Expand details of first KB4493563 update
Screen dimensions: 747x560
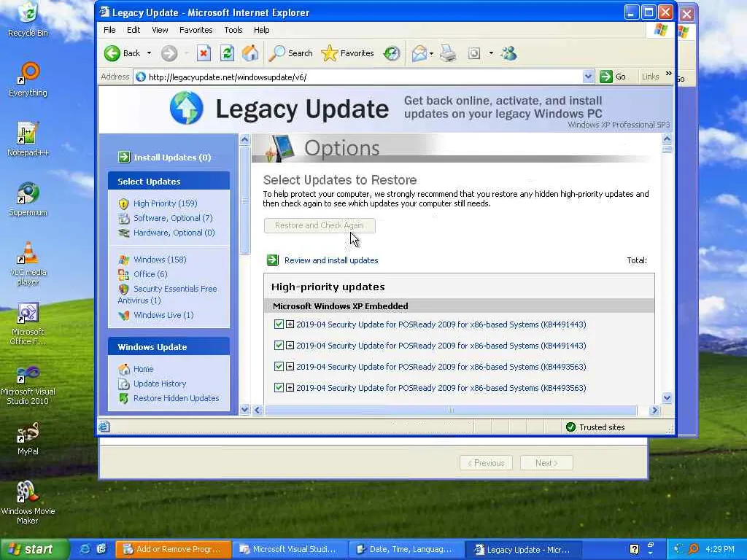pos(290,366)
